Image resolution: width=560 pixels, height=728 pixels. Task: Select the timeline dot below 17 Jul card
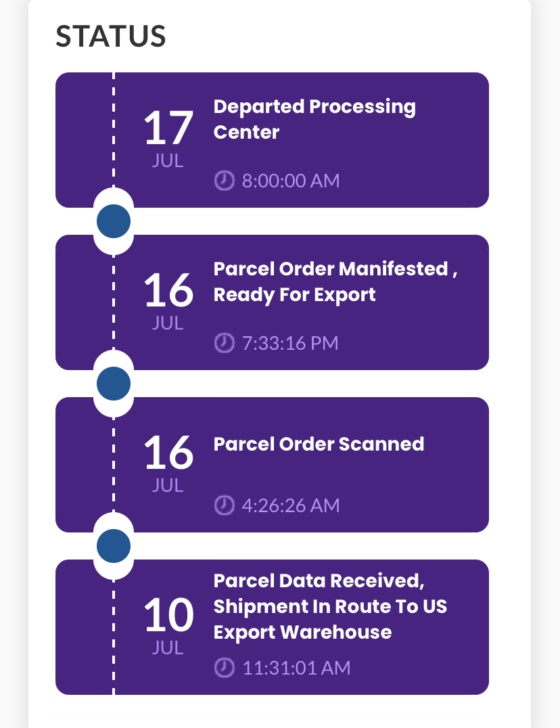coord(114,221)
